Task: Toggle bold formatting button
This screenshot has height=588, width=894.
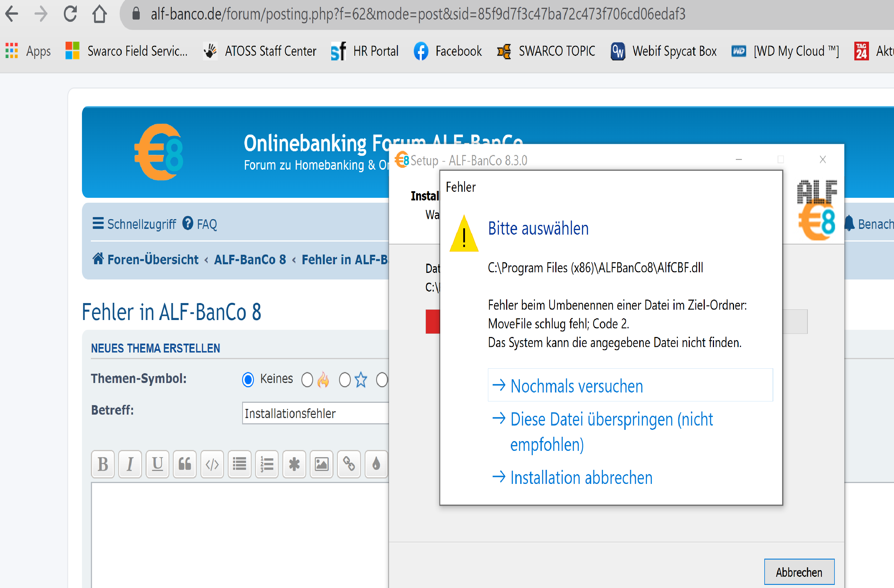Action: click(x=103, y=464)
